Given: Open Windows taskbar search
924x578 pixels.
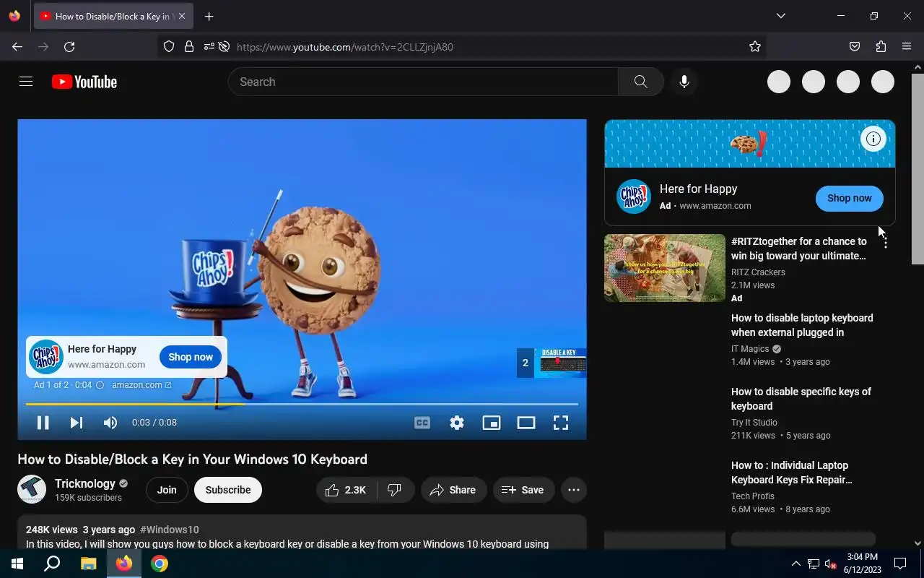Looking at the screenshot, I should click(52, 564).
